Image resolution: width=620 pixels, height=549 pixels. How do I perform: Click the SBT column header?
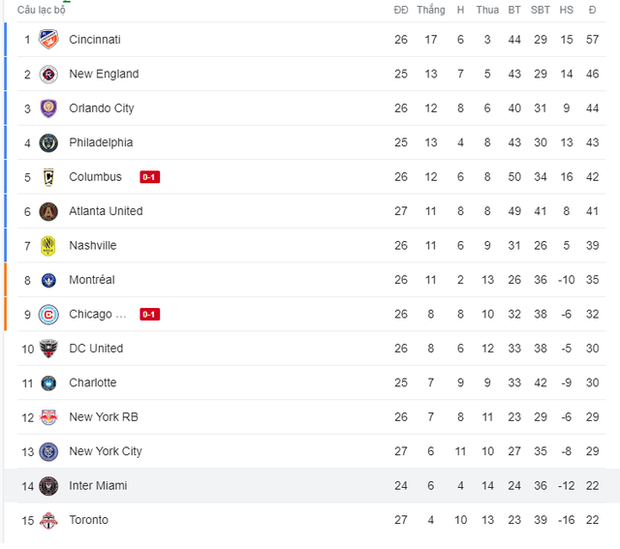540,10
